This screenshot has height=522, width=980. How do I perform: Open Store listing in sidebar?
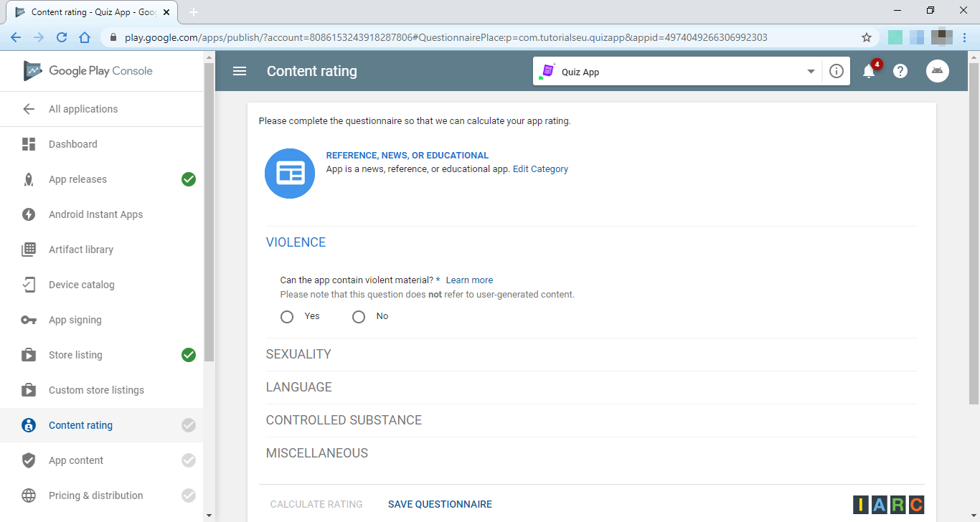75,355
